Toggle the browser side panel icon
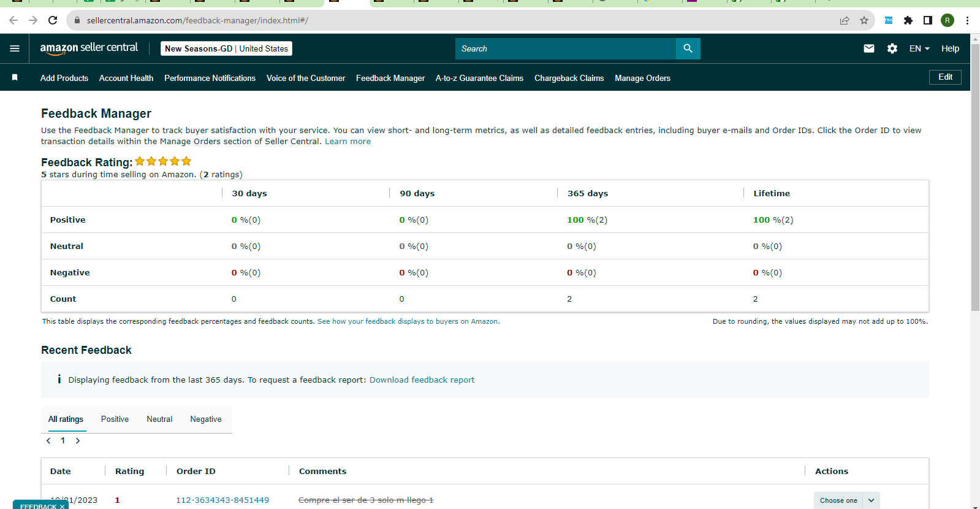 [x=928, y=20]
